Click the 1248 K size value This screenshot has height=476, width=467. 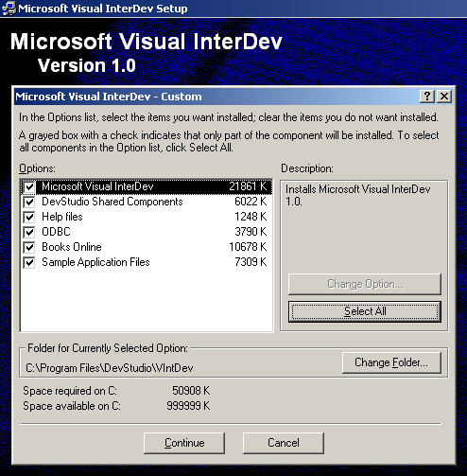point(251,217)
